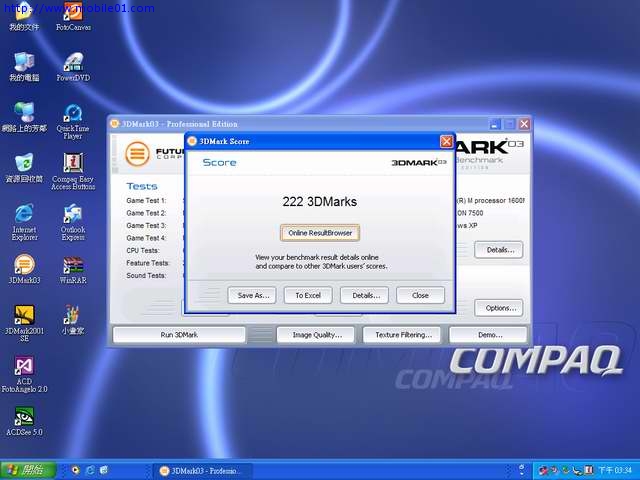Screen dimensions: 640x480
Task: Click the Sound Tests label
Action: pyautogui.click(x=146, y=276)
